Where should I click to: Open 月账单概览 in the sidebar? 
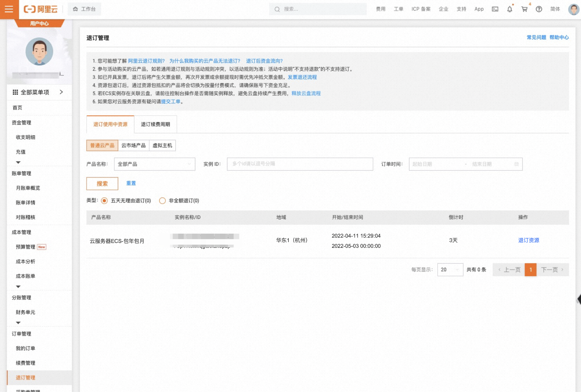(28, 188)
